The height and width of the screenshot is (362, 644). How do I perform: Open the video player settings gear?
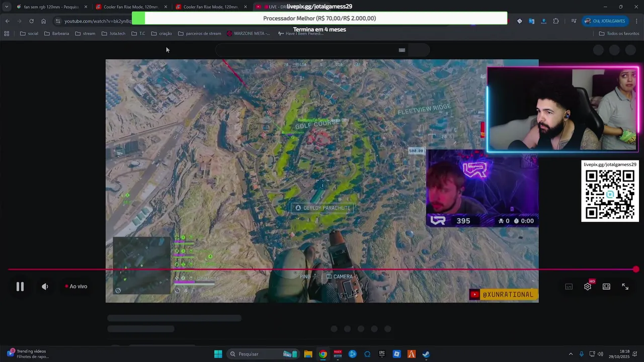point(588,287)
